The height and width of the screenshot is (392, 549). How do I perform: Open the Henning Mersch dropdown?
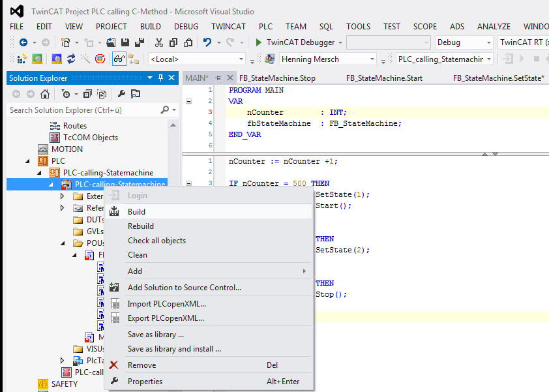click(x=372, y=59)
